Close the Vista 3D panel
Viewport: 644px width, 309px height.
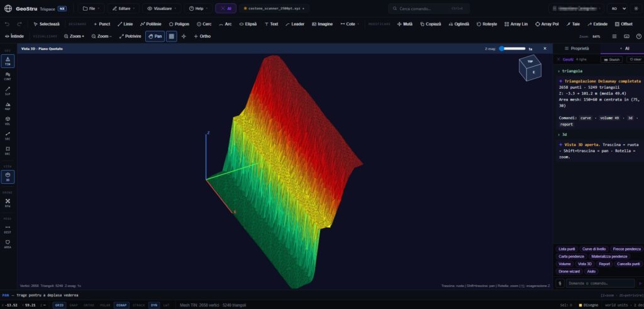tap(545, 48)
